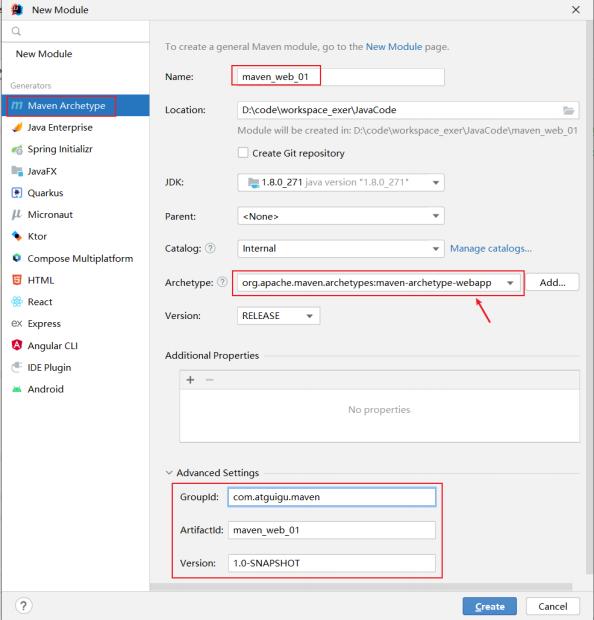Select Java Enterprise generator
The image size is (594, 620).
pyautogui.click(x=76, y=127)
